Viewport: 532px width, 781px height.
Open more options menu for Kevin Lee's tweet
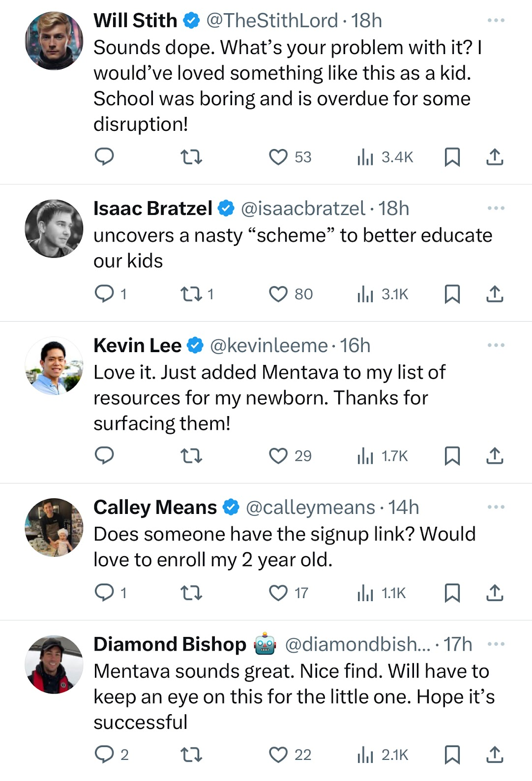pyautogui.click(x=496, y=345)
